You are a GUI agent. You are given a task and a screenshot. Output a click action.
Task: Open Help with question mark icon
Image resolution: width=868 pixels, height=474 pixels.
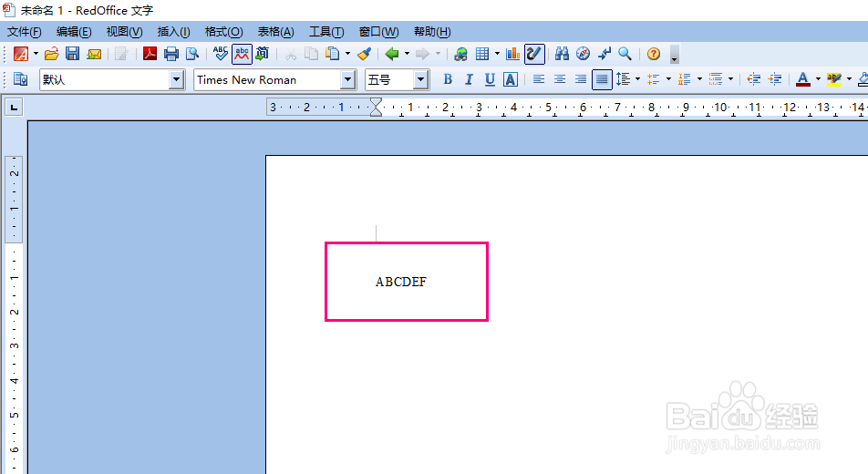coord(654,54)
